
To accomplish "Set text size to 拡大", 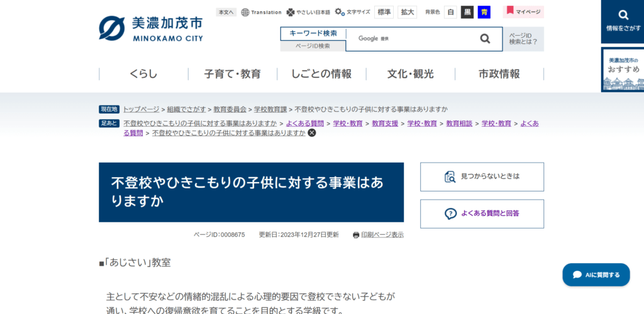I will (x=408, y=13).
